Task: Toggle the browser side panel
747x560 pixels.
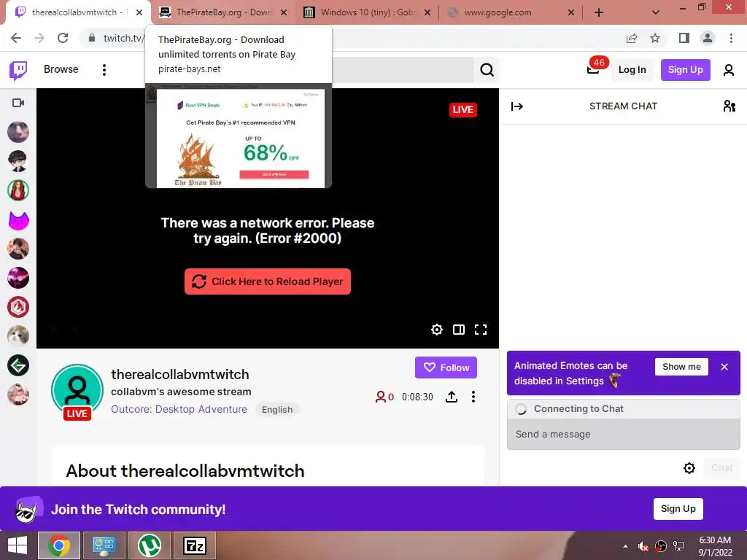Action: tap(684, 38)
